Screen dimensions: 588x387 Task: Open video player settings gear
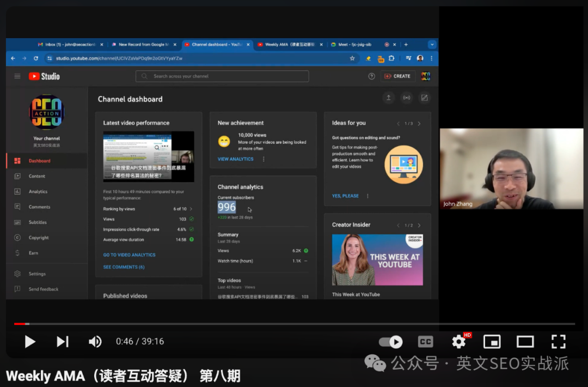(x=458, y=342)
